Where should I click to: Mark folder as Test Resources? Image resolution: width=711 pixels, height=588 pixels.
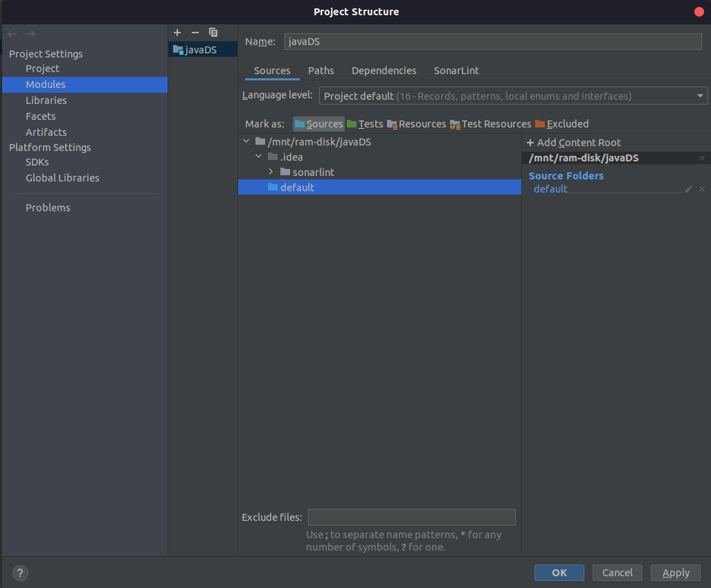pos(490,124)
